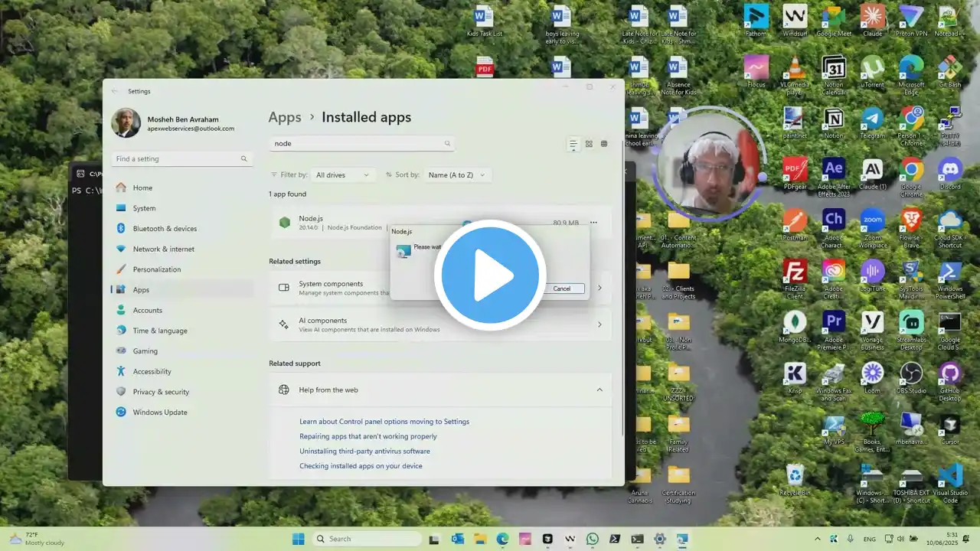Image resolution: width=980 pixels, height=551 pixels.
Task: Click the magnifier in the apps search box
Action: (x=448, y=143)
